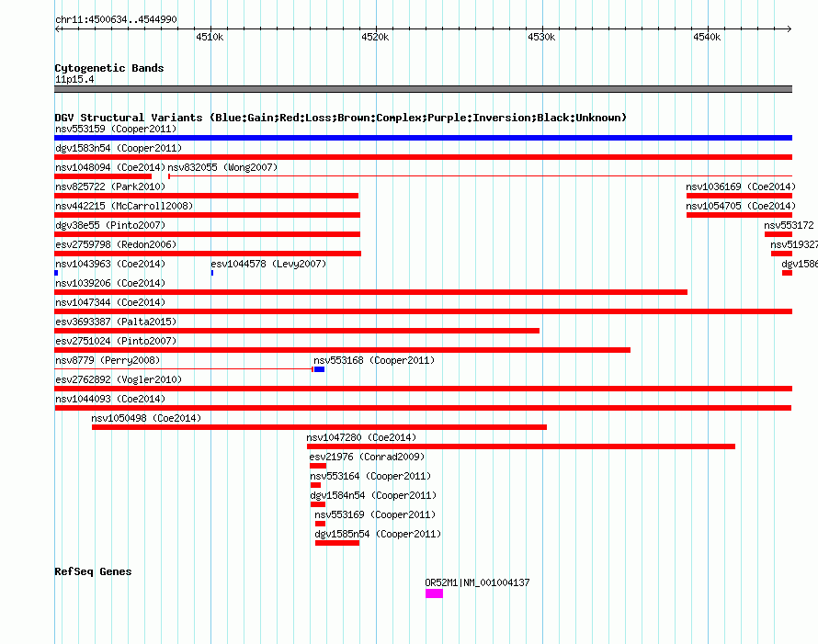Select the magenta OR52M1 gene box
The width and height of the screenshot is (818, 644).
tap(434, 593)
